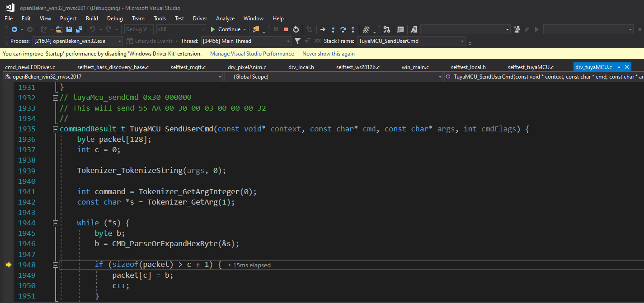Switch to selftest_tuyaMCU.c tab

click(x=531, y=67)
